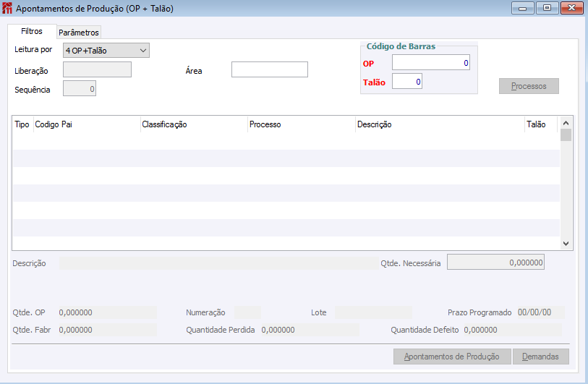The height and width of the screenshot is (384, 588).
Task: Open the Demandas button
Action: 540,357
